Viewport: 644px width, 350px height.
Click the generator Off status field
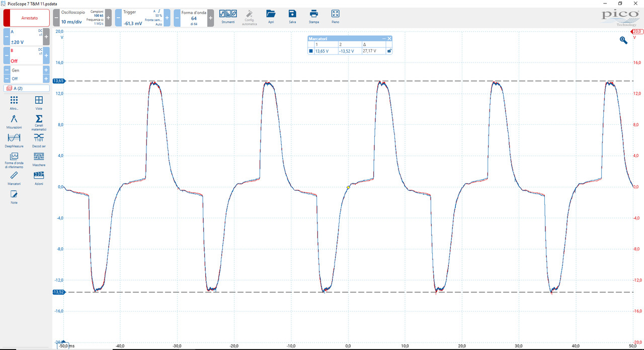(x=26, y=79)
